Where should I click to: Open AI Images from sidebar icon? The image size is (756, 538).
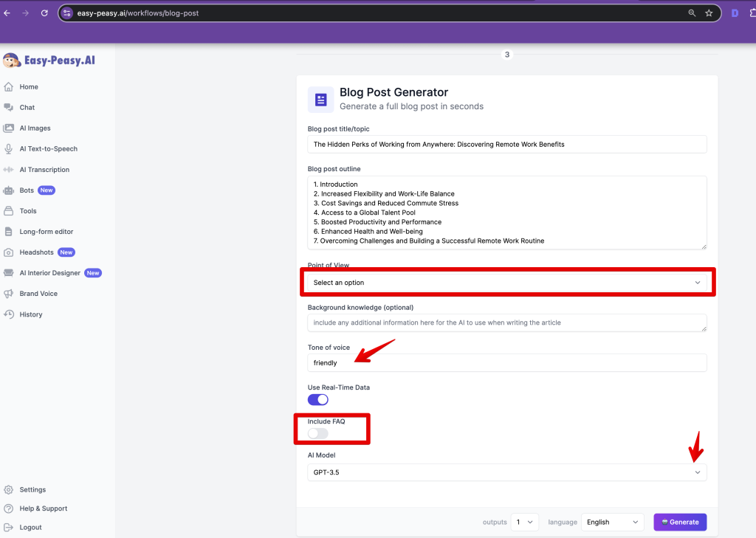[9, 128]
